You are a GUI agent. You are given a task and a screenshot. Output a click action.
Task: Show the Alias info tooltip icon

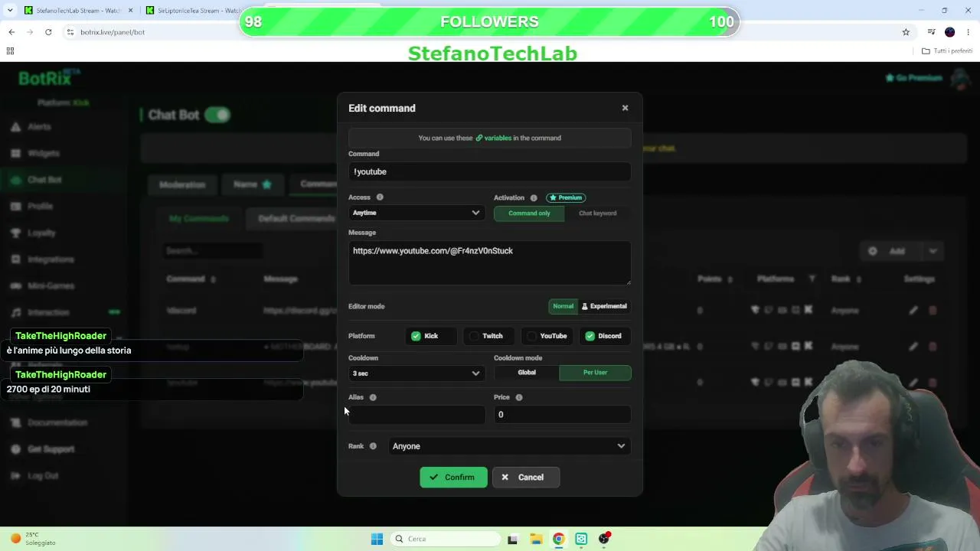tap(373, 397)
